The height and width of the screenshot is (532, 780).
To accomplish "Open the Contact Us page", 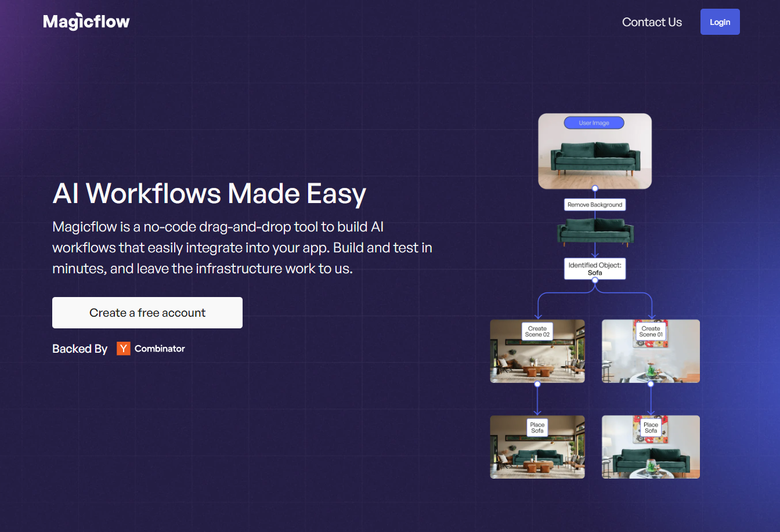I will (x=652, y=22).
